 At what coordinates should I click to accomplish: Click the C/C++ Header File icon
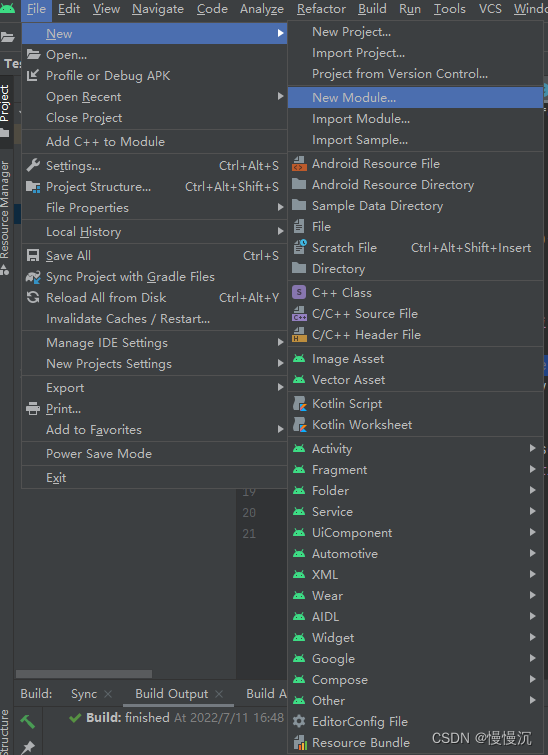pyautogui.click(x=299, y=335)
